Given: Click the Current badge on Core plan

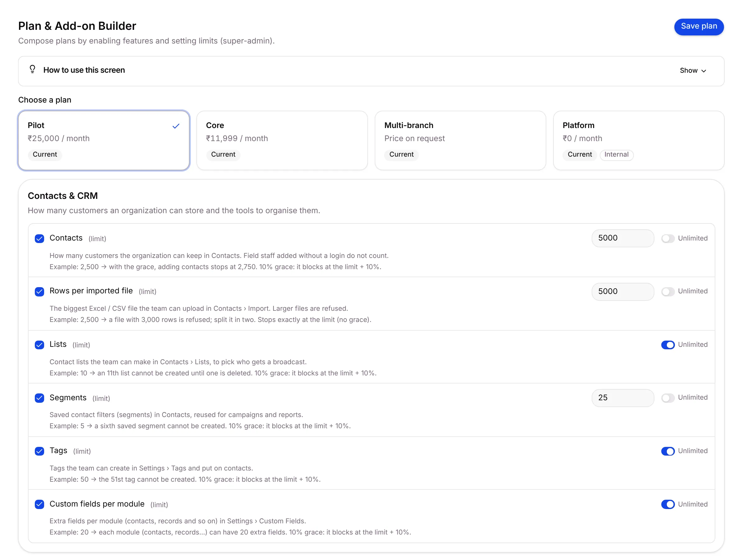Looking at the screenshot, I should tap(223, 154).
